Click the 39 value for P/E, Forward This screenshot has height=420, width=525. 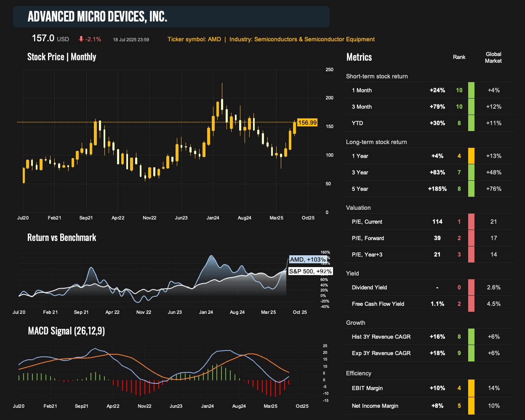click(x=437, y=238)
